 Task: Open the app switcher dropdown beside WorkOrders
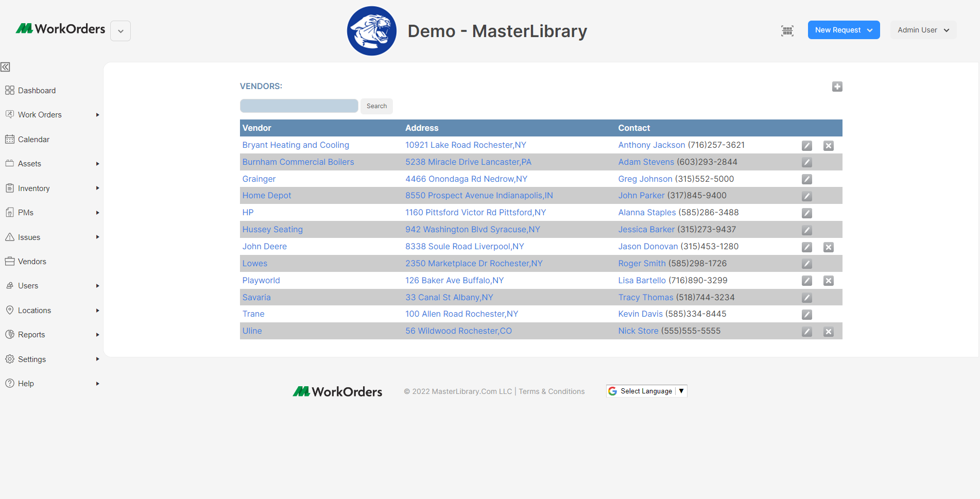coord(121,31)
